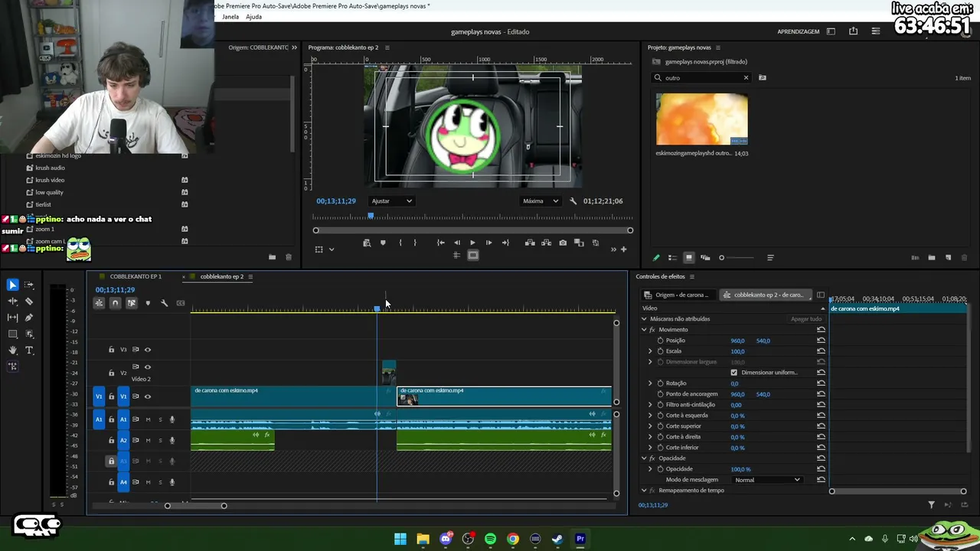This screenshot has width=980, height=551.
Task: Collapse the Movimento effect group
Action: point(644,330)
